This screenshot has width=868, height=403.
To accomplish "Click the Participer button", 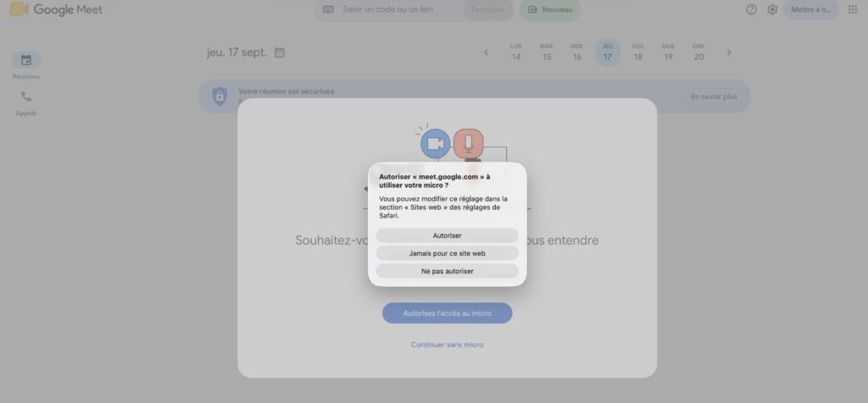I will [x=487, y=9].
